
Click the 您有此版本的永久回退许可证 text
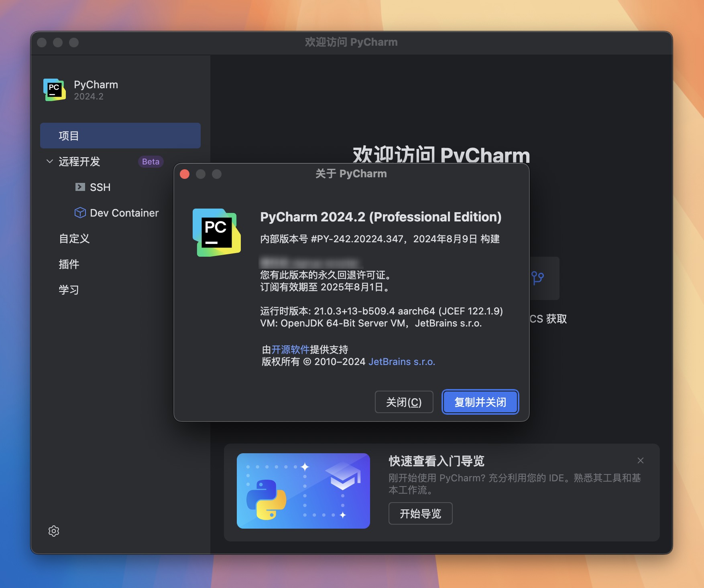click(326, 275)
